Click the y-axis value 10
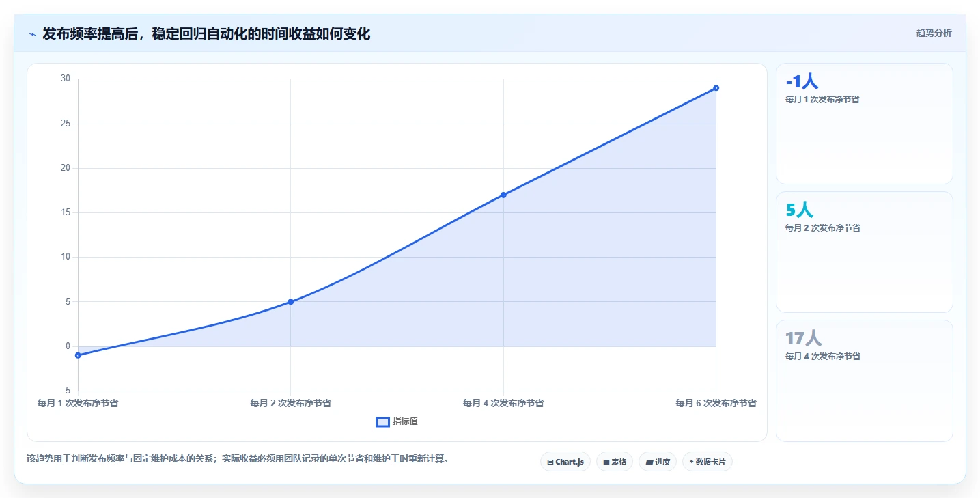The height and width of the screenshot is (498, 980). [x=66, y=257]
